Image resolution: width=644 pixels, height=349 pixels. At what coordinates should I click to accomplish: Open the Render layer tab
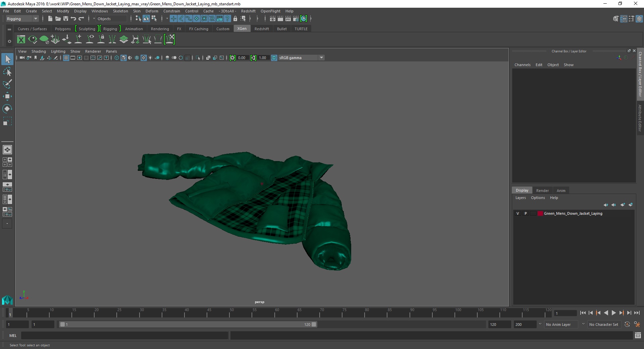point(542,191)
